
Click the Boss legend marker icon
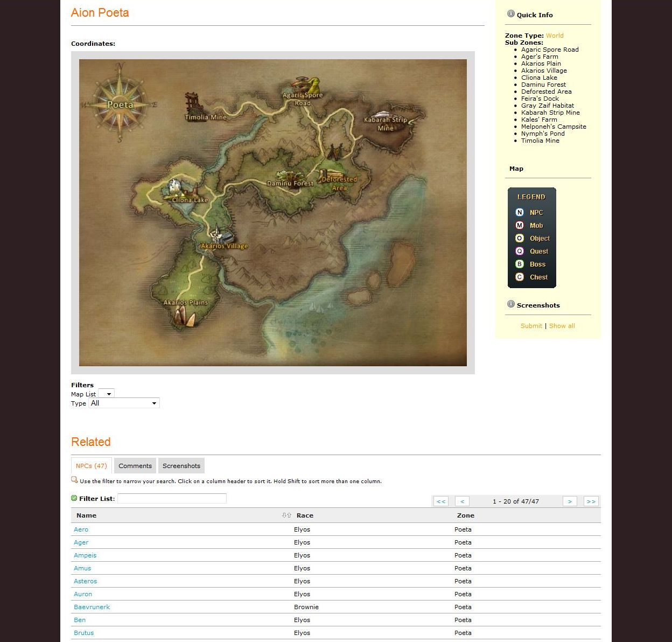point(520,264)
